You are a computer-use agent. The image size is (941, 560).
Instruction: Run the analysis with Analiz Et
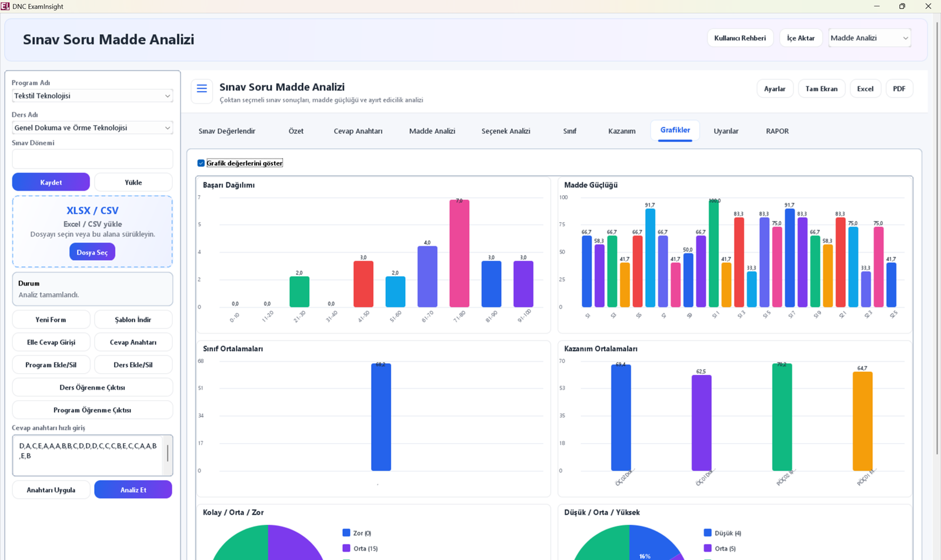point(134,489)
